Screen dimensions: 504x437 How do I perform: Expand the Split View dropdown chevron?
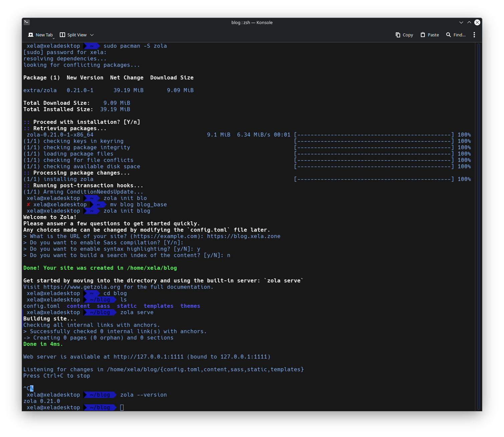92,35
